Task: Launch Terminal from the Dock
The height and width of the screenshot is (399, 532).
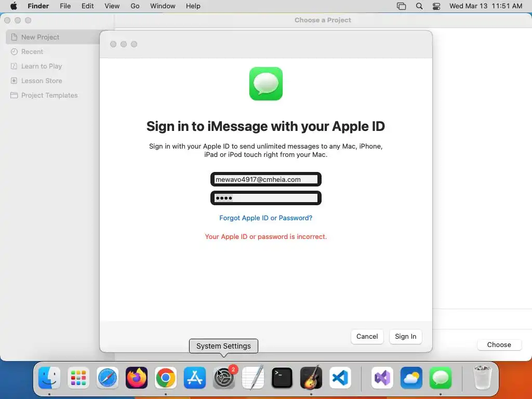Action: pyautogui.click(x=282, y=378)
